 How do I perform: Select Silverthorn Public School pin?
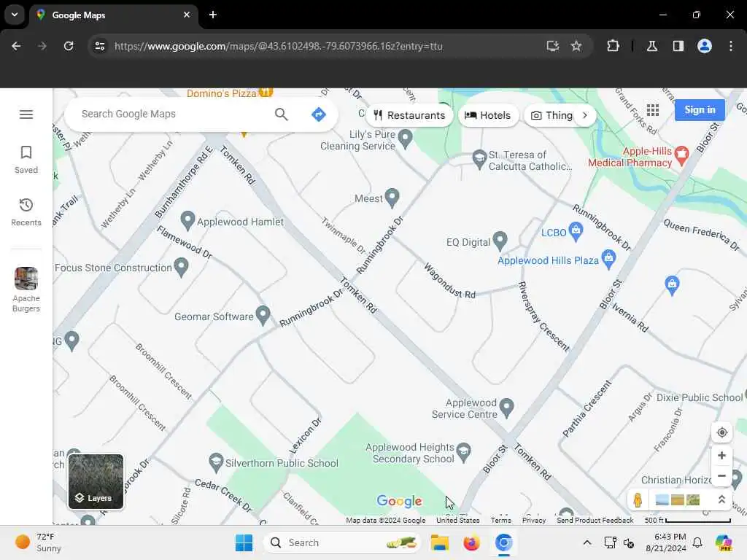[x=216, y=462]
